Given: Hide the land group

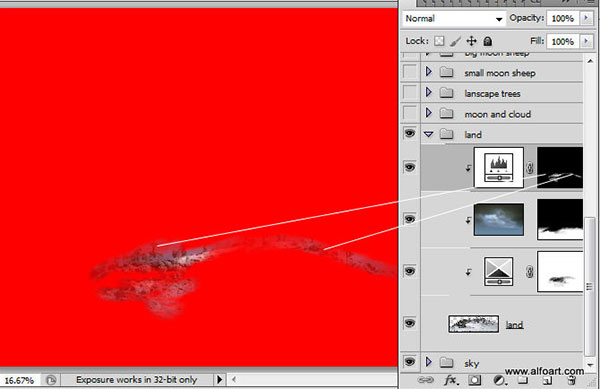Looking at the screenshot, I should click(x=410, y=133).
